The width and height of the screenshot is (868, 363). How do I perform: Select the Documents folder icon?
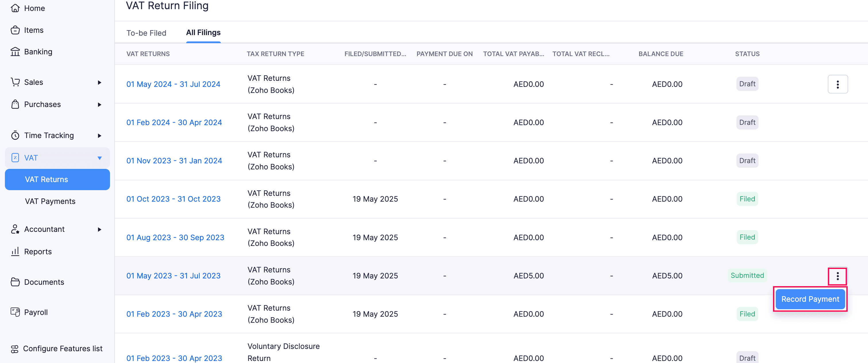pos(16,282)
